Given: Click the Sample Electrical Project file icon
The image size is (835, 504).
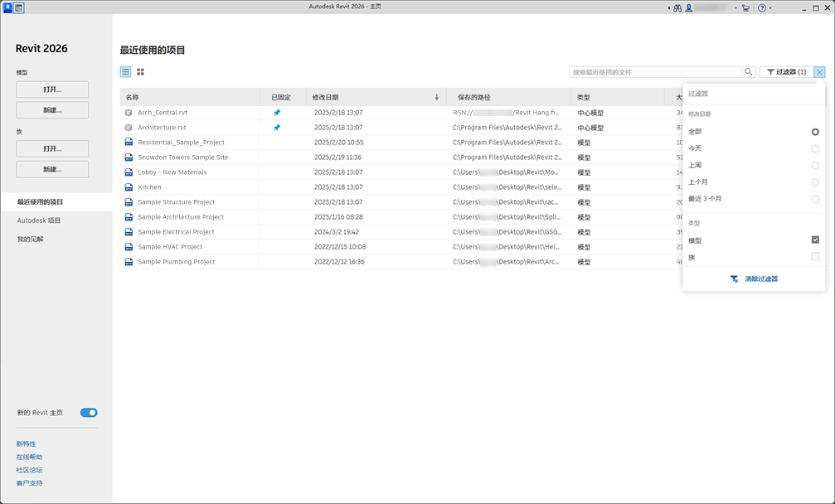Looking at the screenshot, I should [129, 232].
